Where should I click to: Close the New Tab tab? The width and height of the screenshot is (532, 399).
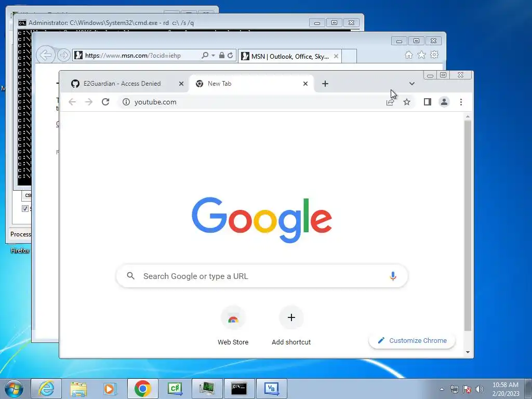305,84
